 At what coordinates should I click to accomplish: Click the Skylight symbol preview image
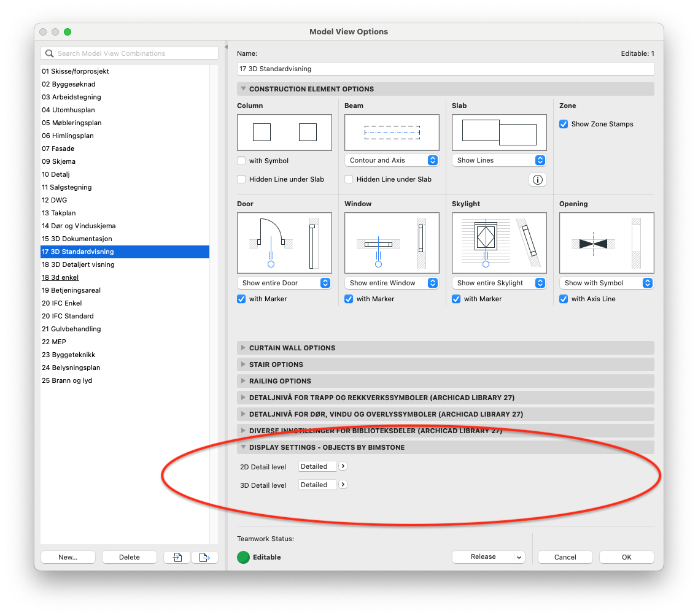click(499, 243)
